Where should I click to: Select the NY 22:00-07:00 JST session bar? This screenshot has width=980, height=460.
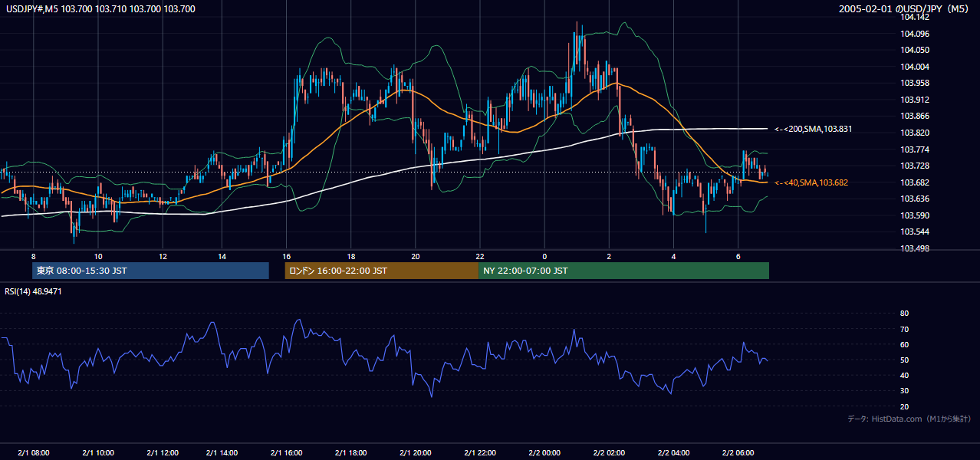click(623, 271)
